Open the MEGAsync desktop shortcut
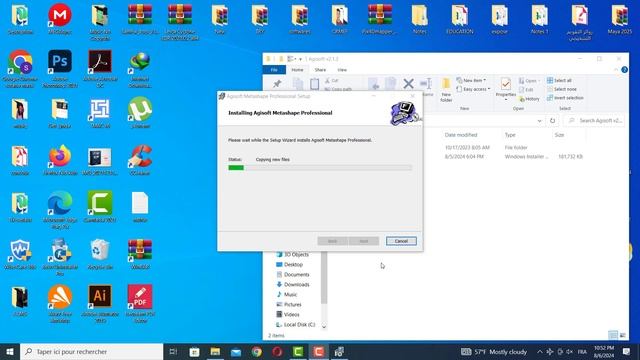This screenshot has height=360, width=640. pyautogui.click(x=60, y=19)
